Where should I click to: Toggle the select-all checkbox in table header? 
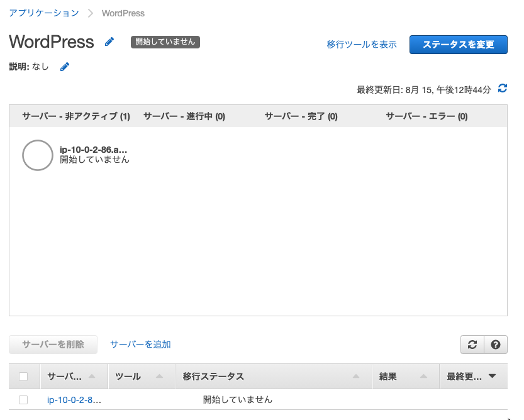23,377
